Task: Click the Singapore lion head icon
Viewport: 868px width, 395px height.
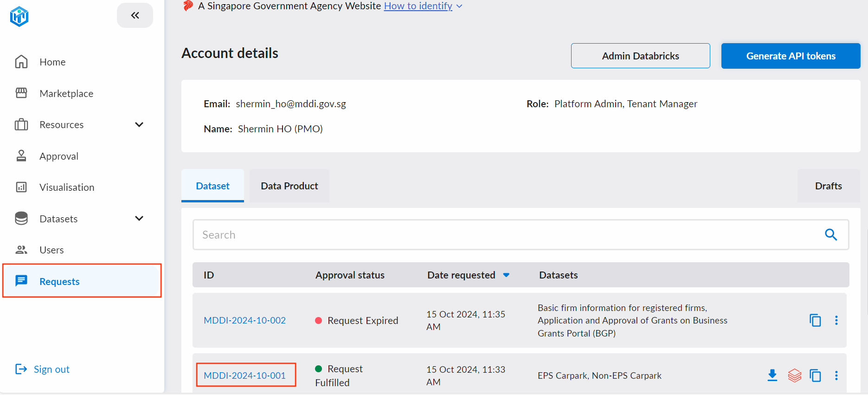Action: click(x=188, y=6)
